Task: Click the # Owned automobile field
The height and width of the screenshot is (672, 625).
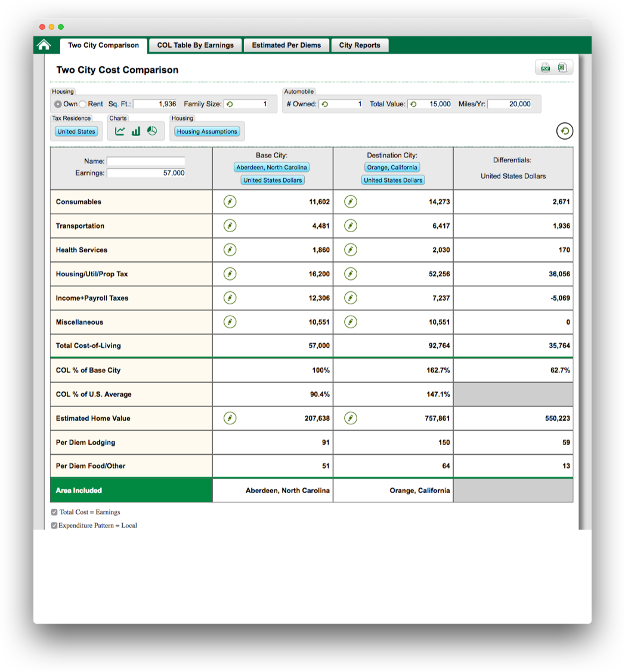Action: pos(341,104)
